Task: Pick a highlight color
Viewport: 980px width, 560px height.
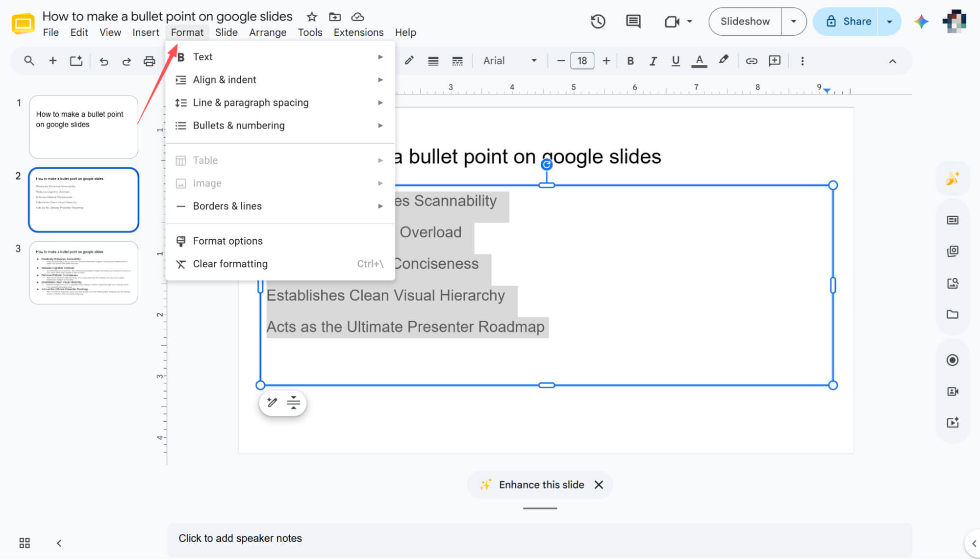Action: (x=723, y=60)
